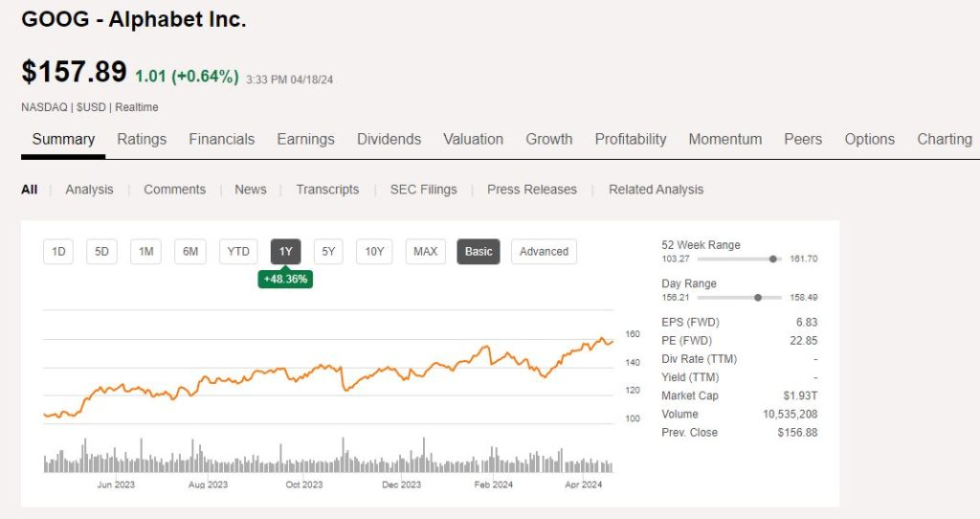Screen dimensions: 980x519
Task: Click the Feb 2024 axis label
Action: [x=493, y=485]
